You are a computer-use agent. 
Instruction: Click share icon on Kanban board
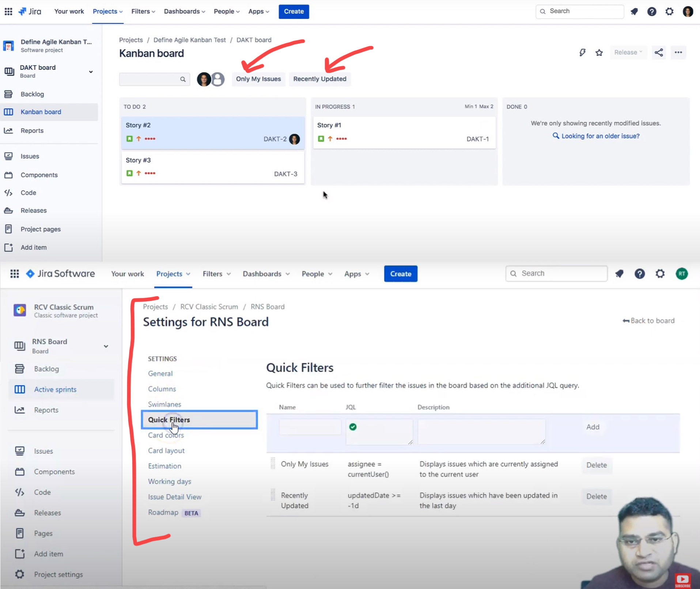tap(659, 52)
